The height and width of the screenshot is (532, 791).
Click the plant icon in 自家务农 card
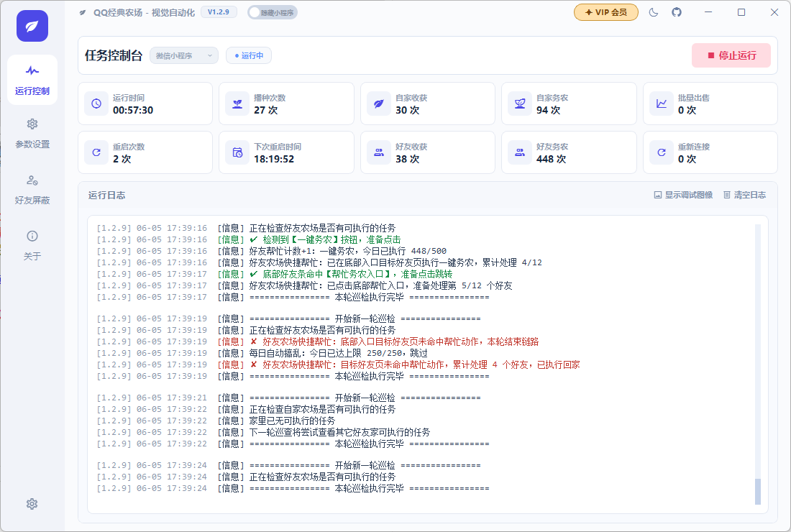coord(520,104)
